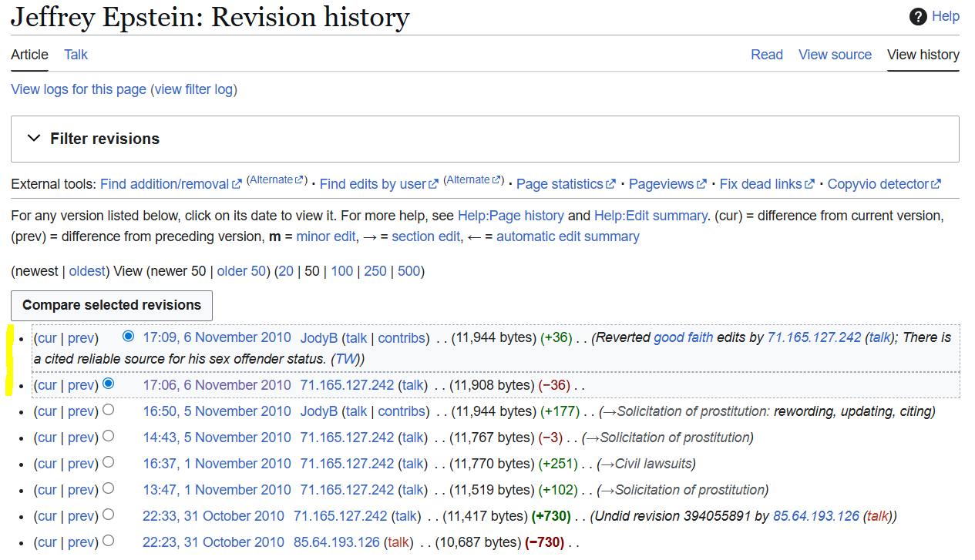Open the 22:33, 31 October 2010 revision
Screen dimensions: 975x560
coord(213,516)
